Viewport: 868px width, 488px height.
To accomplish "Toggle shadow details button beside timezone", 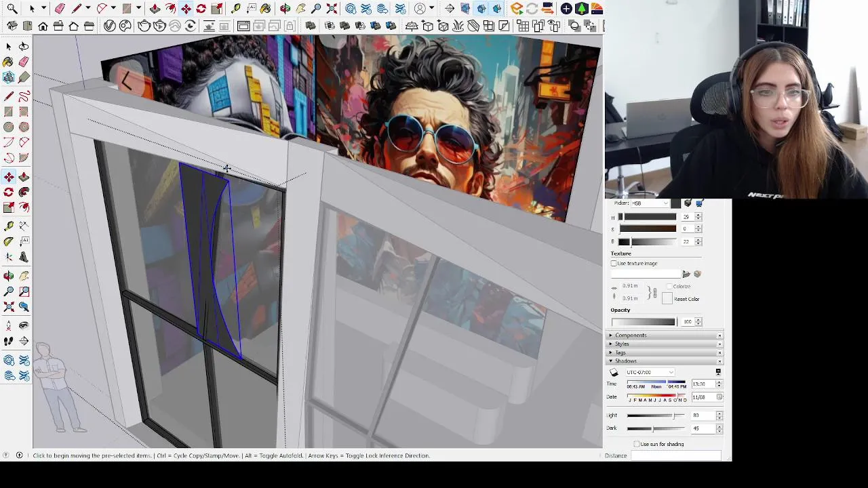I will tap(719, 372).
